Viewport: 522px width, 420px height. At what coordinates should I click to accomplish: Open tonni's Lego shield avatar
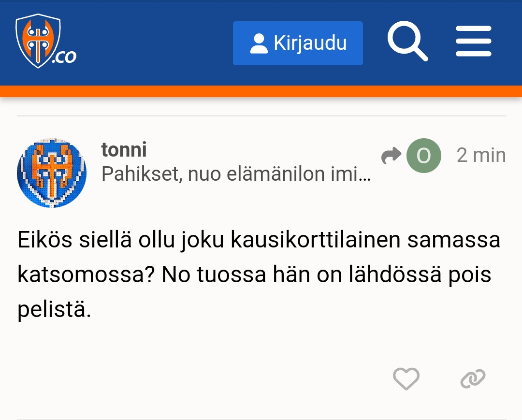(52, 173)
